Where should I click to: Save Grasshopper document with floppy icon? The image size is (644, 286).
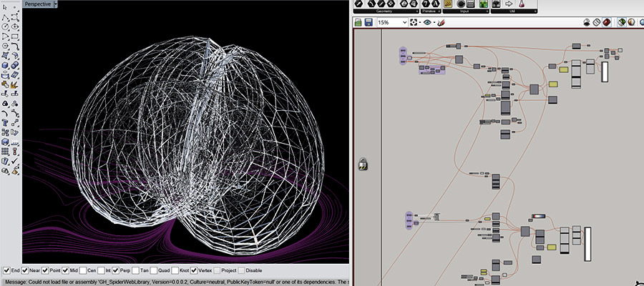tap(369, 22)
